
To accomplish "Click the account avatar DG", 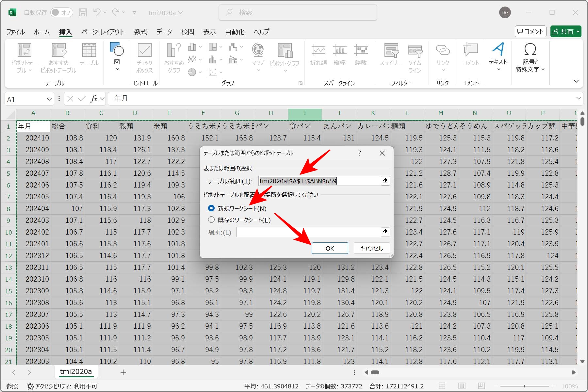I will (x=505, y=12).
